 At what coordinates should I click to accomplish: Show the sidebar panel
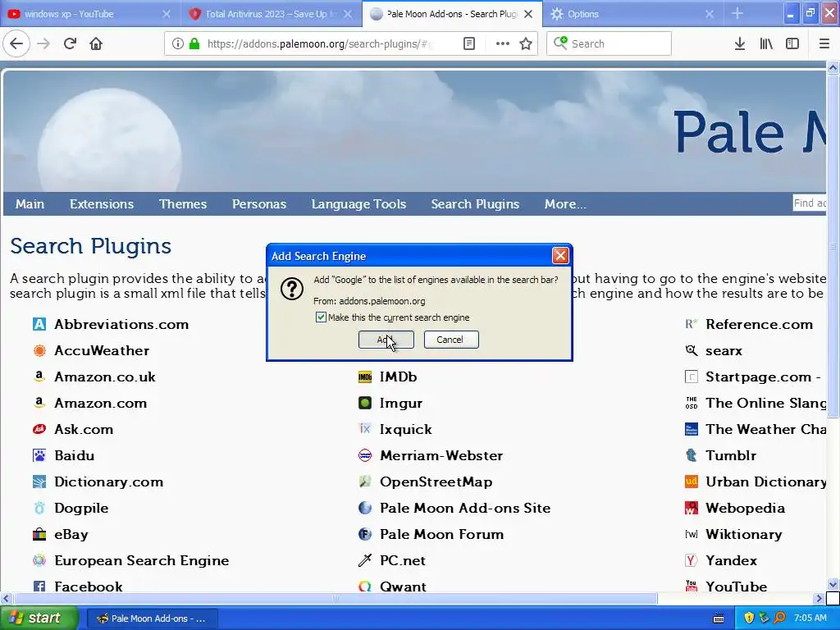coord(792,43)
